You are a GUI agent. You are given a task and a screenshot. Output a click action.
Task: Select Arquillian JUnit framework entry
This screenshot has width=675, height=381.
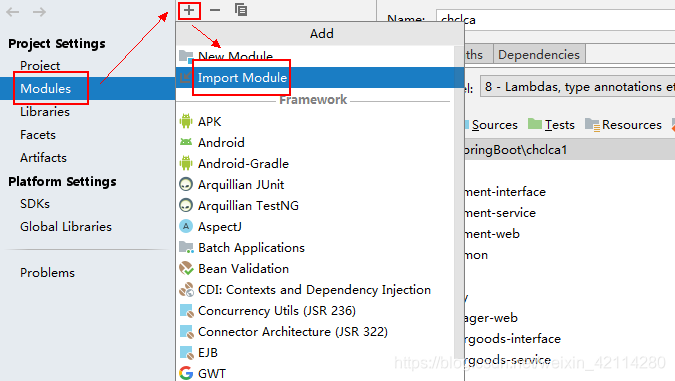(316, 185)
